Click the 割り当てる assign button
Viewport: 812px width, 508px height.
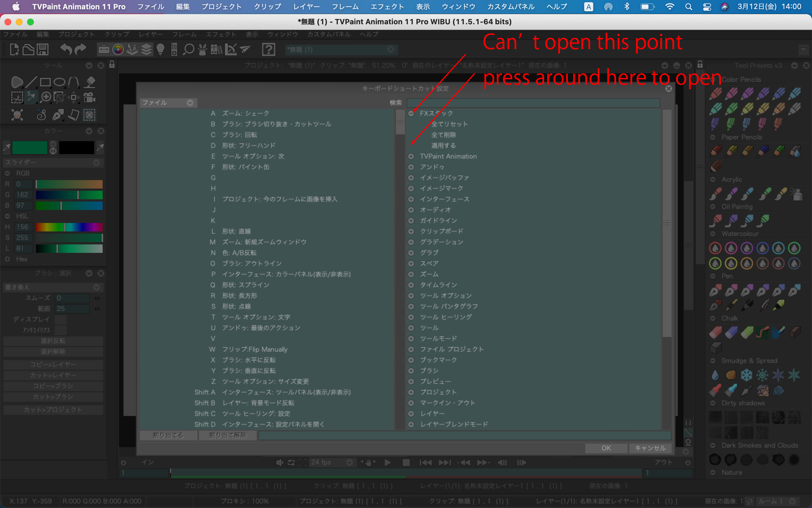(x=168, y=435)
